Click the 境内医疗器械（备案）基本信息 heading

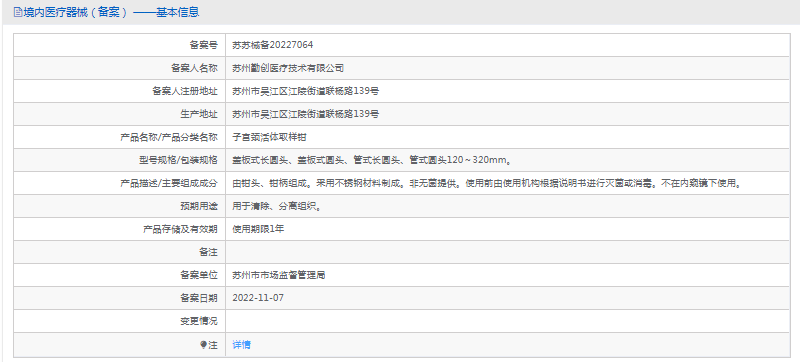[x=111, y=12]
